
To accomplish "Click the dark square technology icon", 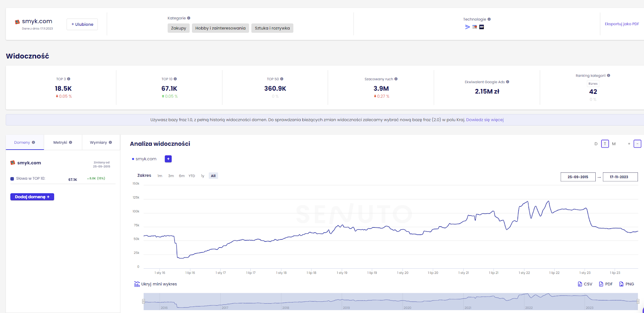I will (481, 27).
